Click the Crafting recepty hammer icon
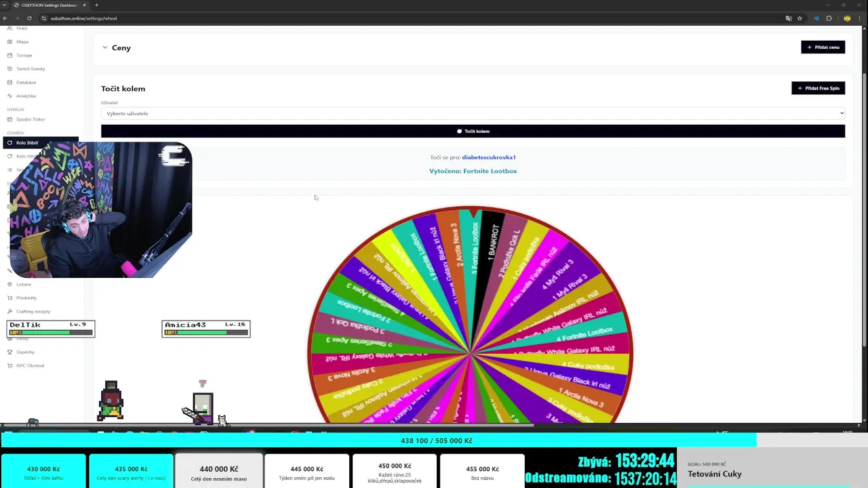This screenshot has width=868, height=488. [9, 311]
